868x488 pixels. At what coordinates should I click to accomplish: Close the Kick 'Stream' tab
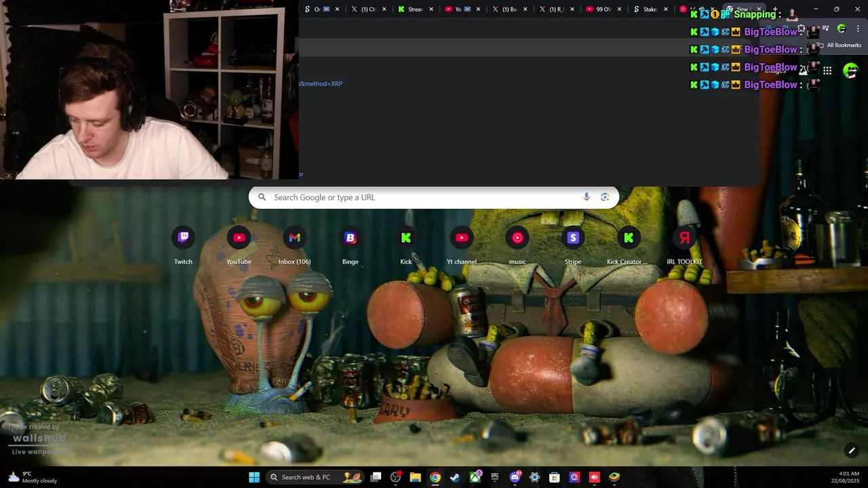[x=431, y=9]
